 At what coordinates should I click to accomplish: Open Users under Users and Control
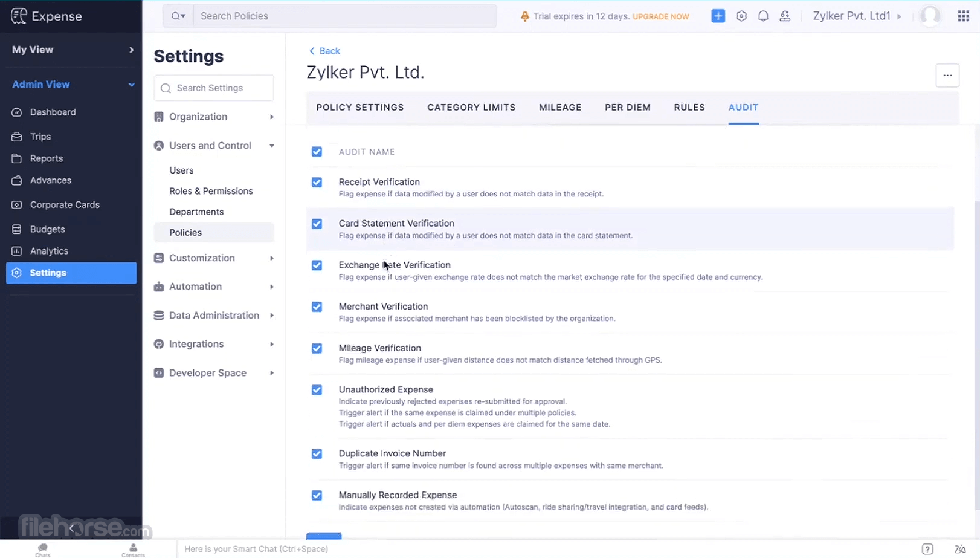tap(181, 170)
